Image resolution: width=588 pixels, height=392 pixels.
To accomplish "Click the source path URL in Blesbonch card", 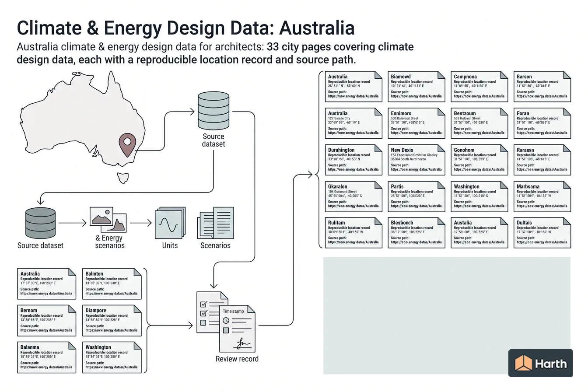I will [416, 242].
